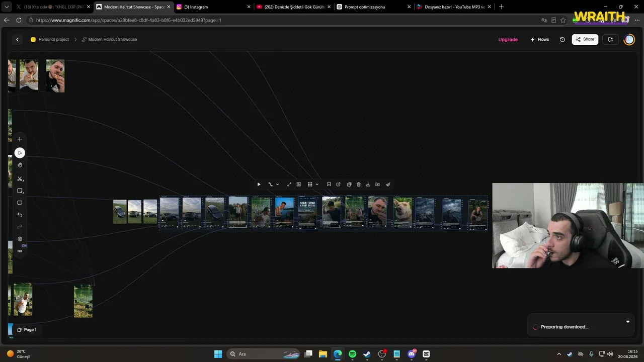Move selection to folder icon
The image size is (644, 362).
tap(377, 185)
